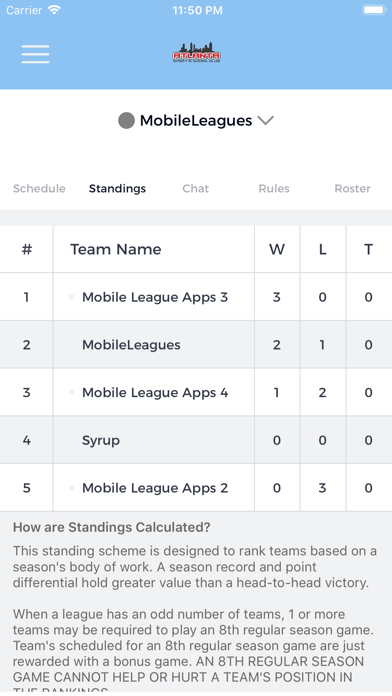View the Roster tab
The width and height of the screenshot is (392, 696).
coord(352,189)
